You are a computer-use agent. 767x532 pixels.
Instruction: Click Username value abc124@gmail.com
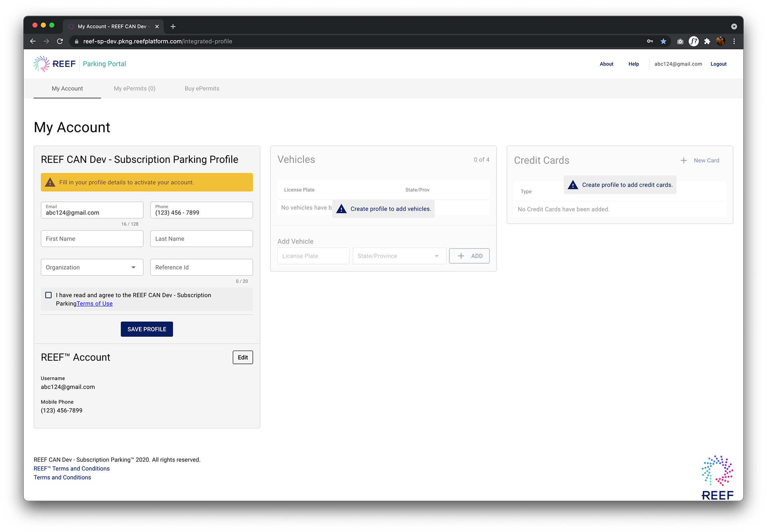click(x=68, y=387)
